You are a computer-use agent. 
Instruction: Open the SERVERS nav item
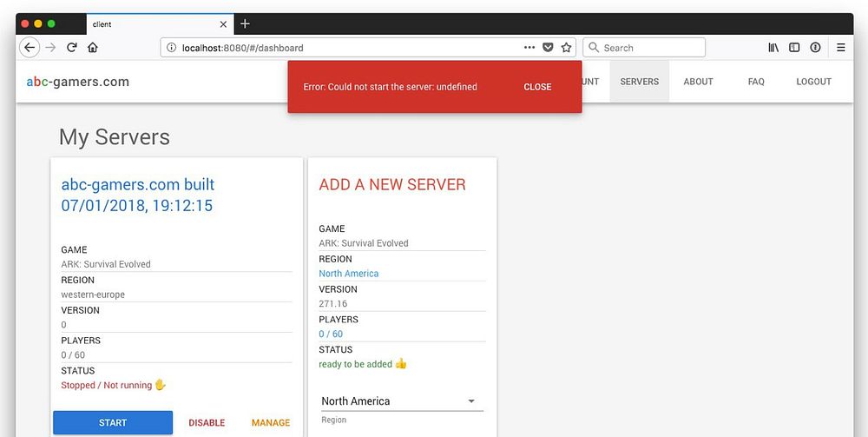tap(640, 82)
